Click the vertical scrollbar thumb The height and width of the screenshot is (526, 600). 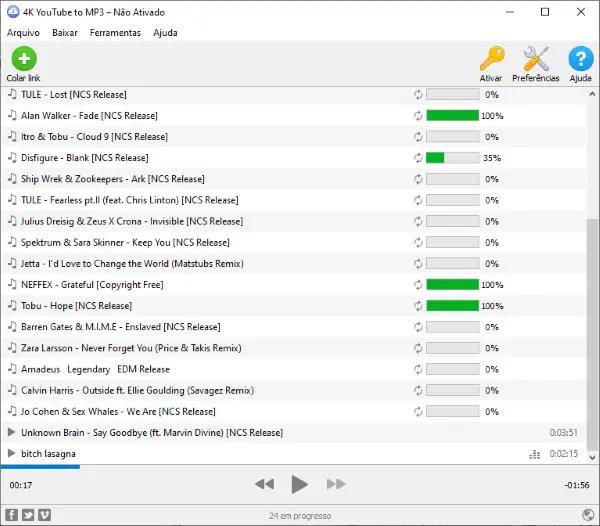[x=592, y=335]
